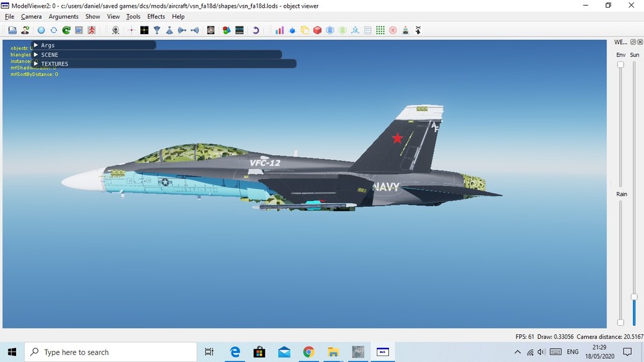Viewport: 644px width, 362px height.
Task: Click the webcam camera icon
Action: click(x=116, y=30)
